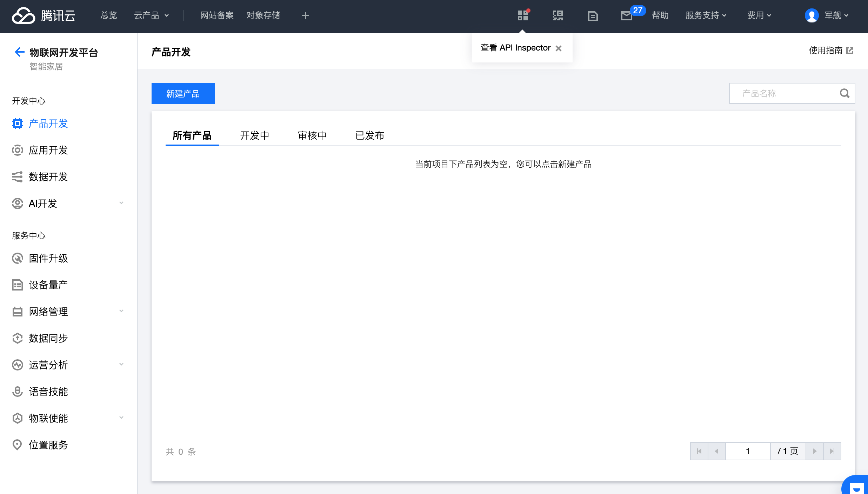Switch to the 已发布 tab
Viewport: 868px width, 494px height.
coord(369,135)
